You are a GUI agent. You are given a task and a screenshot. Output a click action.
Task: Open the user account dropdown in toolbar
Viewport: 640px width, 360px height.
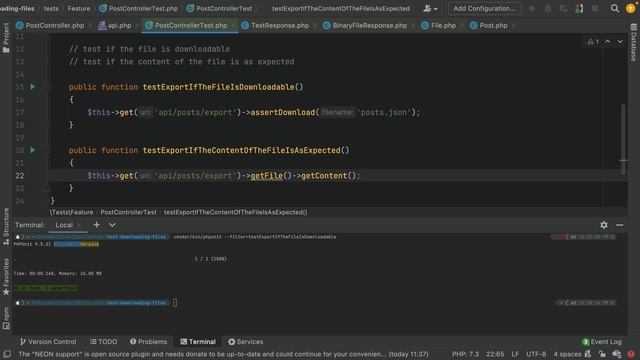(430, 8)
